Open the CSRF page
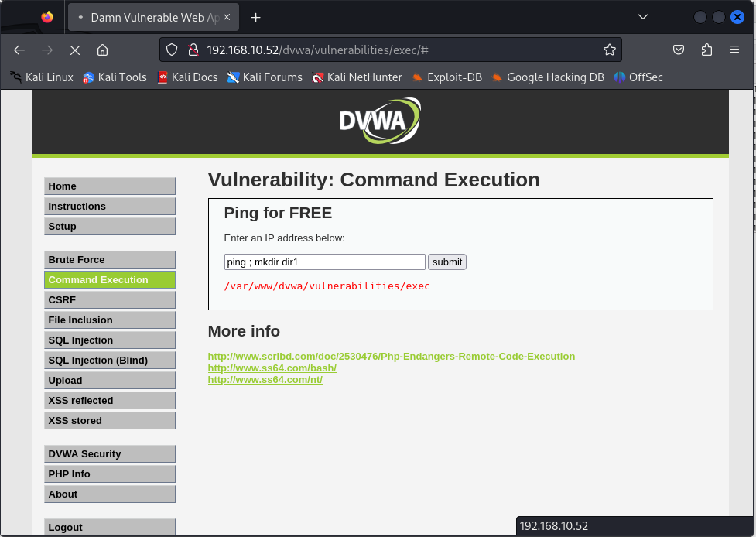756x537 pixels. [110, 299]
